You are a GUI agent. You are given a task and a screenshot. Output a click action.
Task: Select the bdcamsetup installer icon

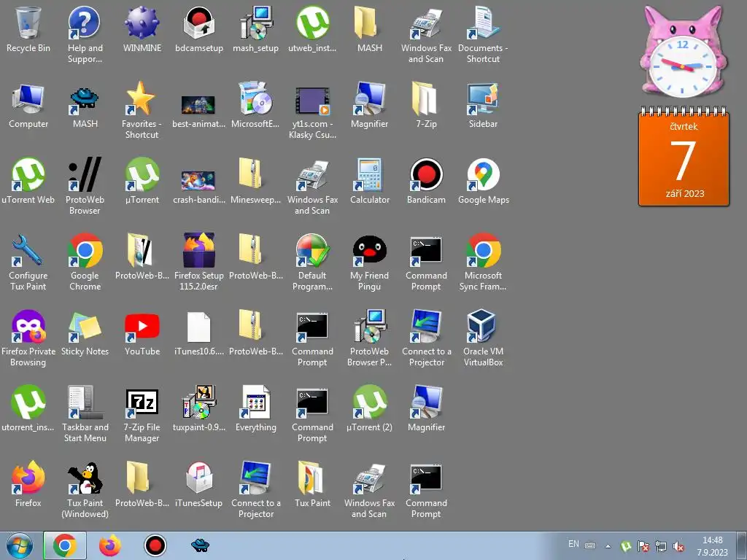pos(199,23)
